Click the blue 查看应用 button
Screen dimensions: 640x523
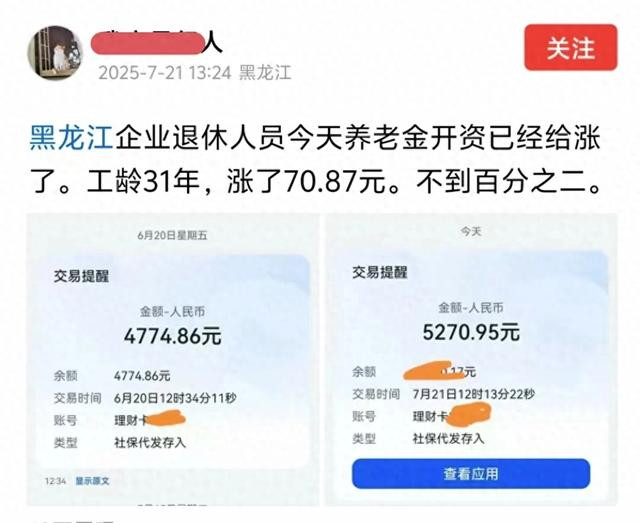click(471, 474)
